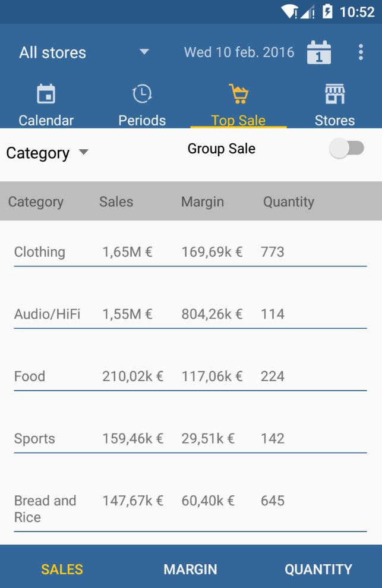Tap the battery status icon
The width and height of the screenshot is (382, 588).
(x=327, y=11)
